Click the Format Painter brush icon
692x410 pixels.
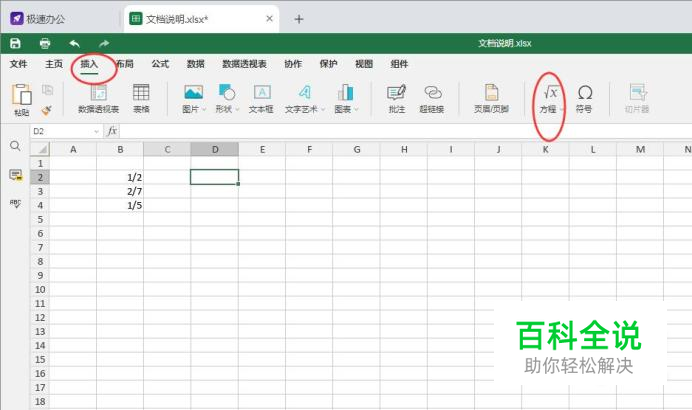pos(47,110)
